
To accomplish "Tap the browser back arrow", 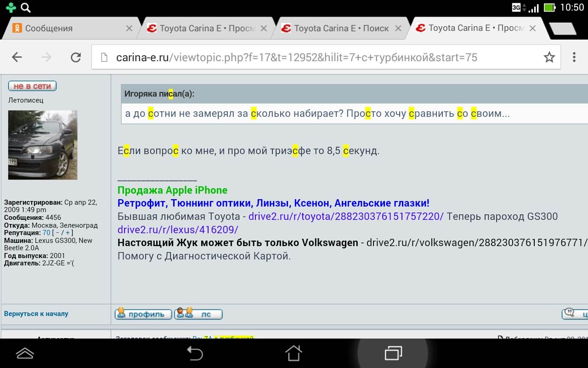I will tap(17, 57).
